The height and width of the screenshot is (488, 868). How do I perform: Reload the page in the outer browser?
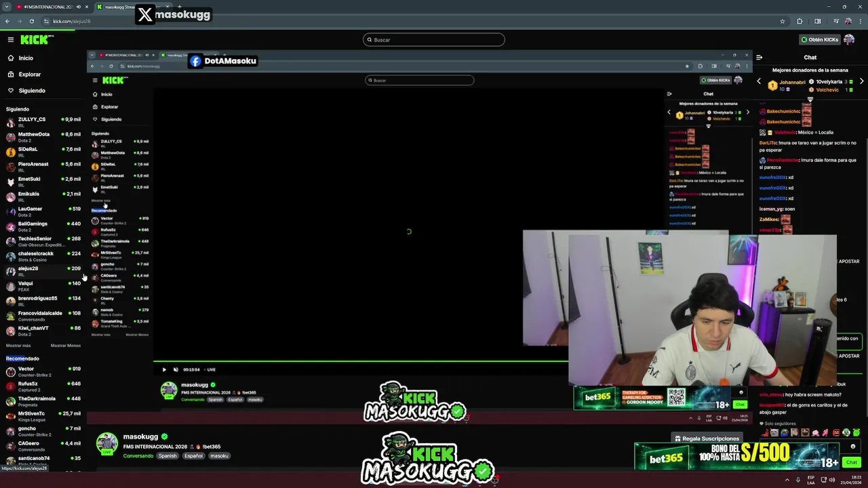pyautogui.click(x=31, y=21)
